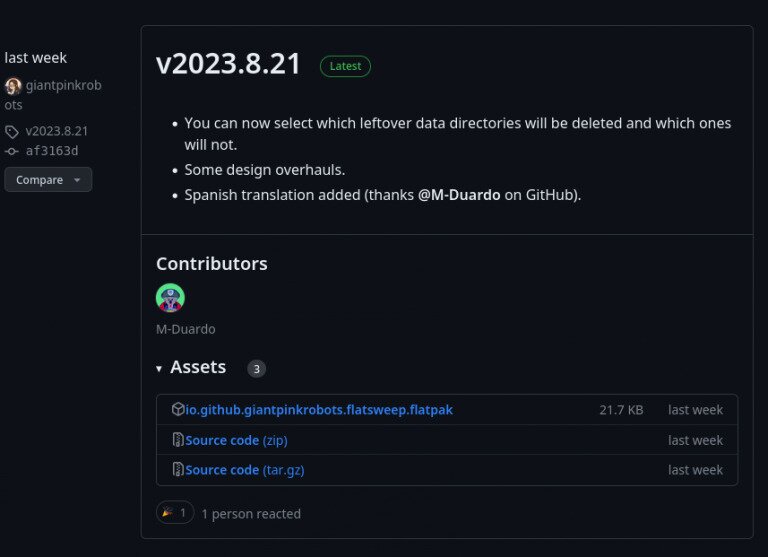768x557 pixels.
Task: Click the commit icon beside af3163d
Action: (x=12, y=151)
